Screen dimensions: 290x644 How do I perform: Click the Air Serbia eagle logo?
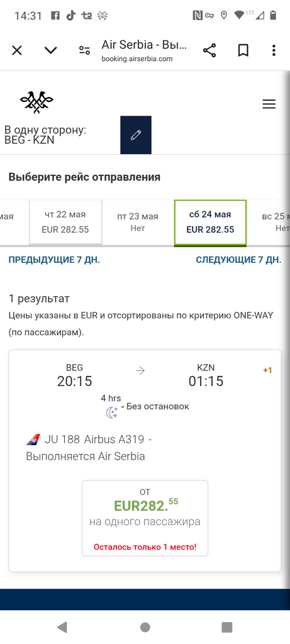point(36,103)
